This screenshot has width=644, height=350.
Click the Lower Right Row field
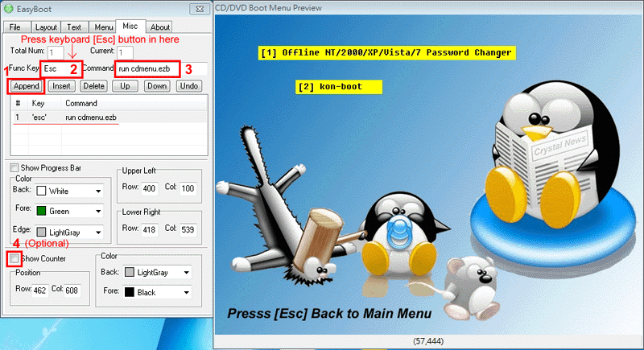point(149,229)
